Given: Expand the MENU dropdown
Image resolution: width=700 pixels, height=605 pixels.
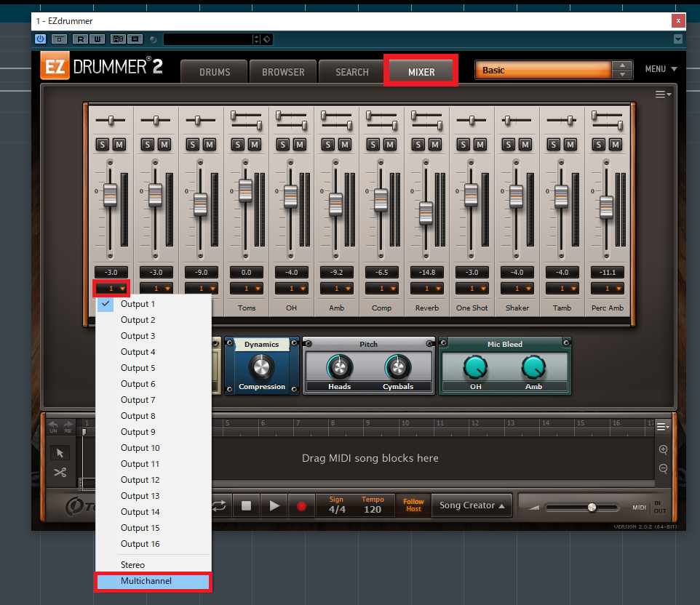Looking at the screenshot, I should click(661, 69).
